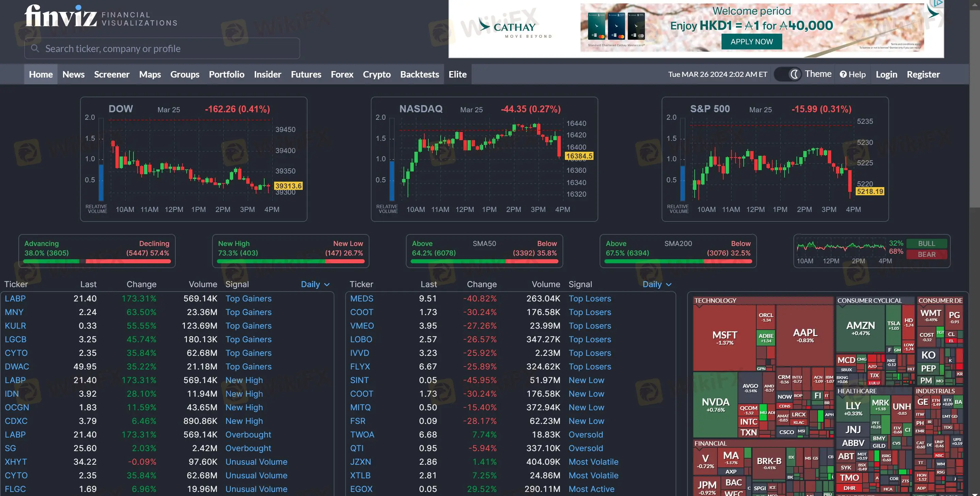Click the Help question mark icon
Screen dimensions: 980x496
843,75
